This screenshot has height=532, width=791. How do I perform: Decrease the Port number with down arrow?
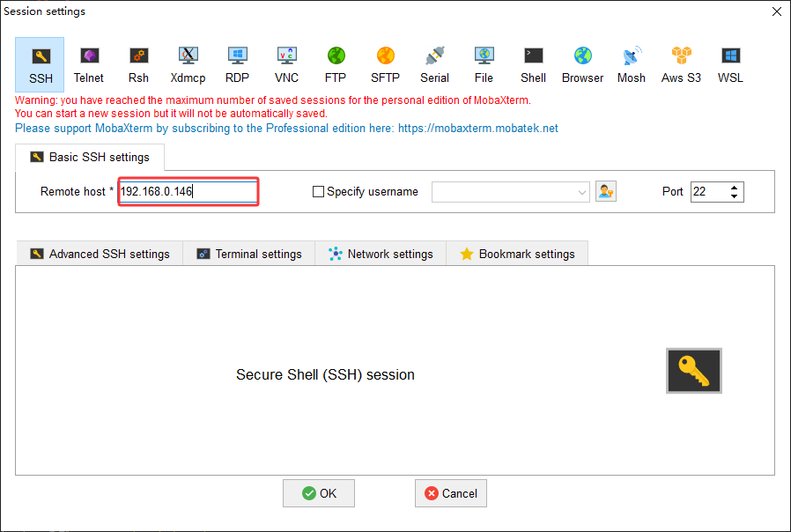point(734,196)
